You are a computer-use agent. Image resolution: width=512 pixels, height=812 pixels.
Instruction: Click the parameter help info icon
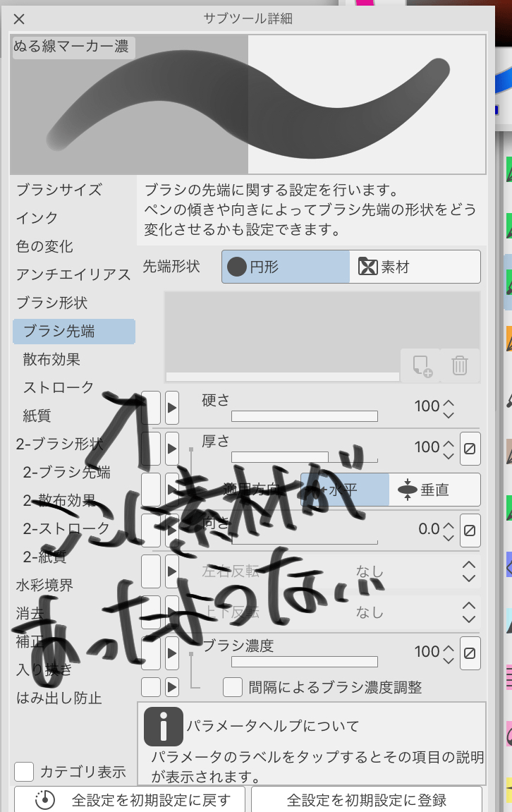tap(164, 727)
